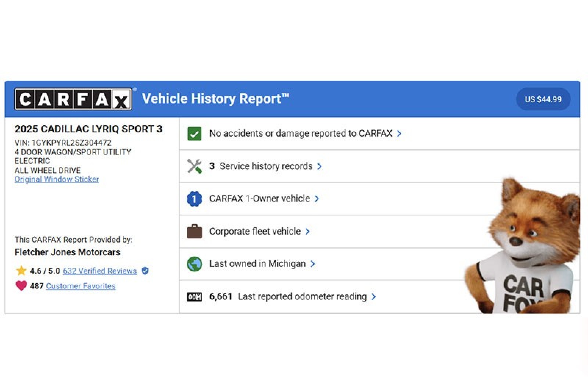Click the CARFAX logo
The height and width of the screenshot is (392, 588).
tap(73, 99)
